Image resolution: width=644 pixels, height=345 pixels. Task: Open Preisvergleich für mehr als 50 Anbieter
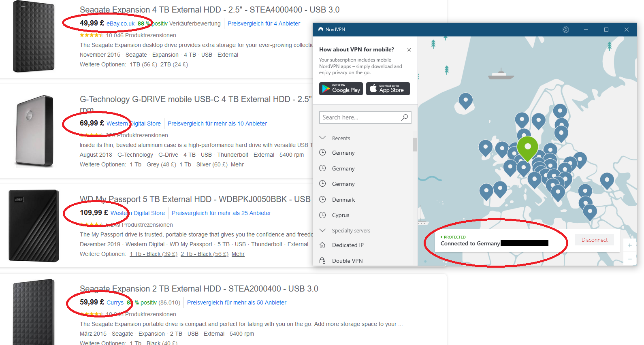237,302
